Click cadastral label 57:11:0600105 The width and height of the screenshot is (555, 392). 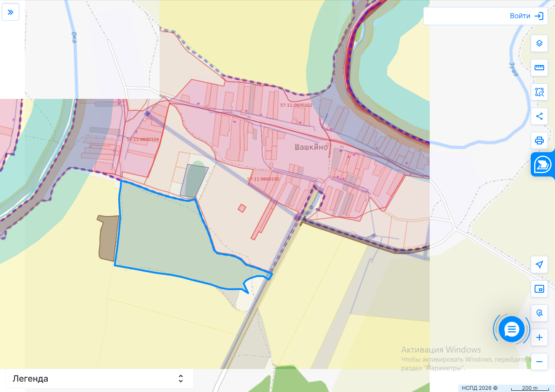[264, 179]
